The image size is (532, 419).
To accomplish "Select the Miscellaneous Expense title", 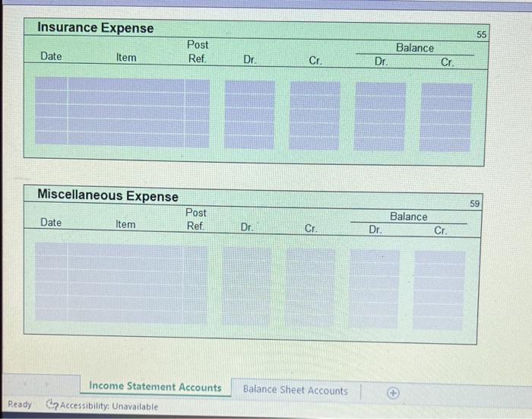I will point(108,195).
